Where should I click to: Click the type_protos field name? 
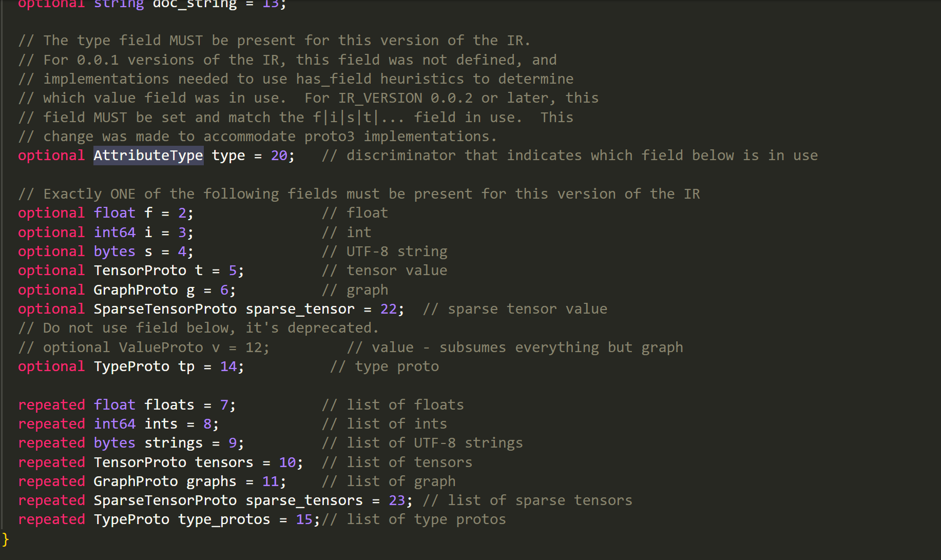point(224,519)
